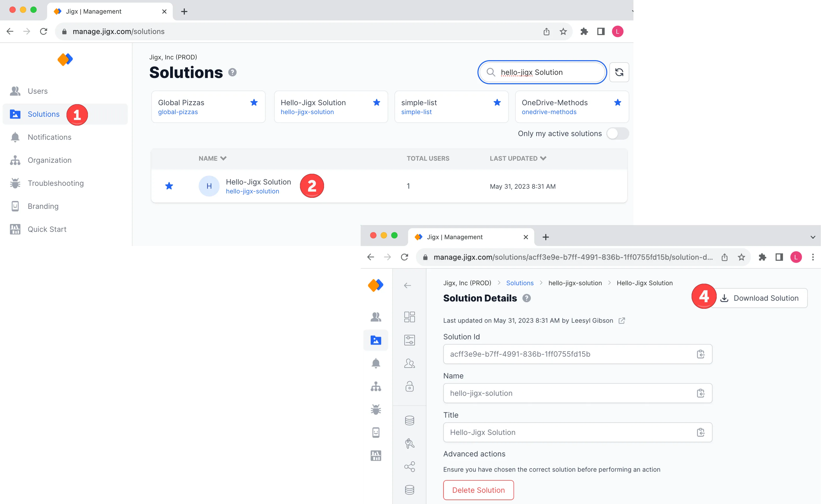Unstar the simple-list card

[x=497, y=102]
